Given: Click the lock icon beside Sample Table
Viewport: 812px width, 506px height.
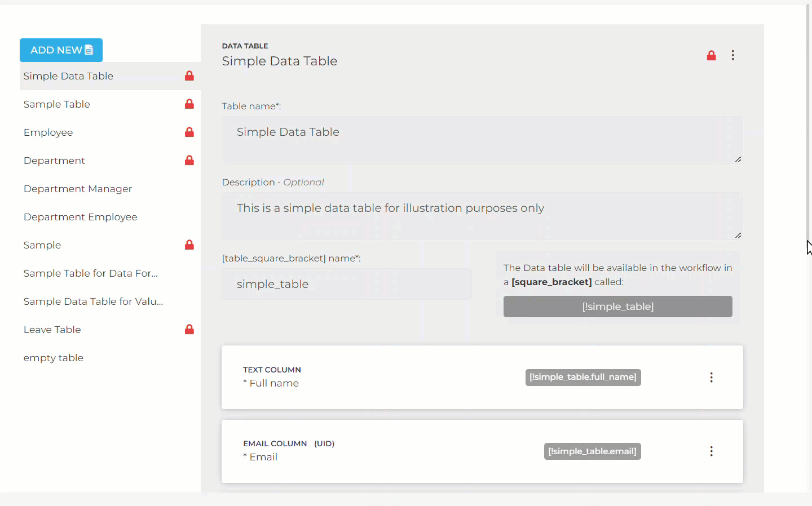Looking at the screenshot, I should pos(189,104).
